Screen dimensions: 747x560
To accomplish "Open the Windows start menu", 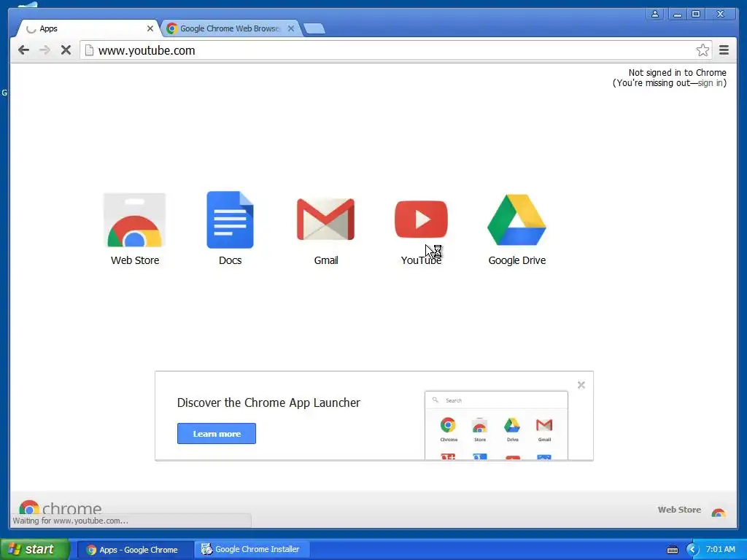I will tap(35, 549).
